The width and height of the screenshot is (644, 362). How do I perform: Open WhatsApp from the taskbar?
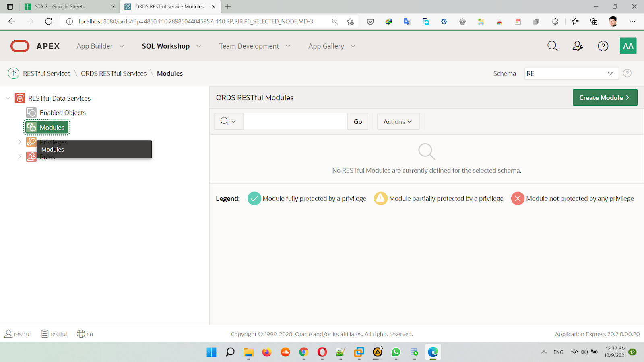(396, 352)
